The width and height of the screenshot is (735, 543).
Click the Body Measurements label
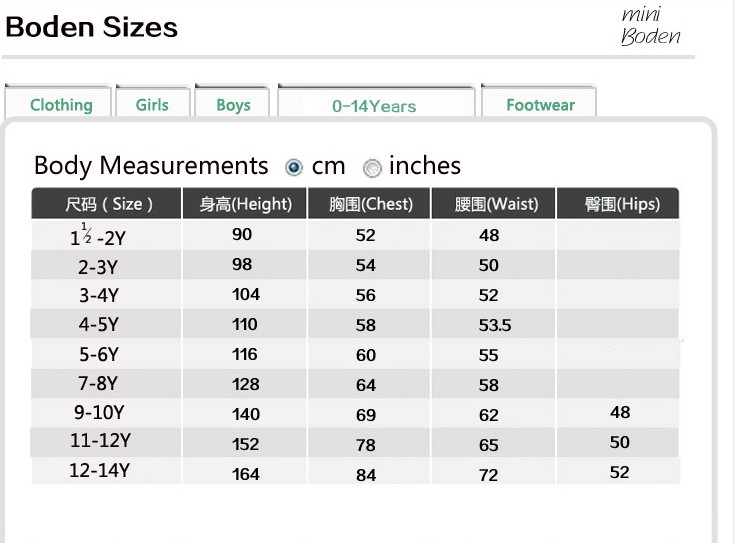(151, 166)
